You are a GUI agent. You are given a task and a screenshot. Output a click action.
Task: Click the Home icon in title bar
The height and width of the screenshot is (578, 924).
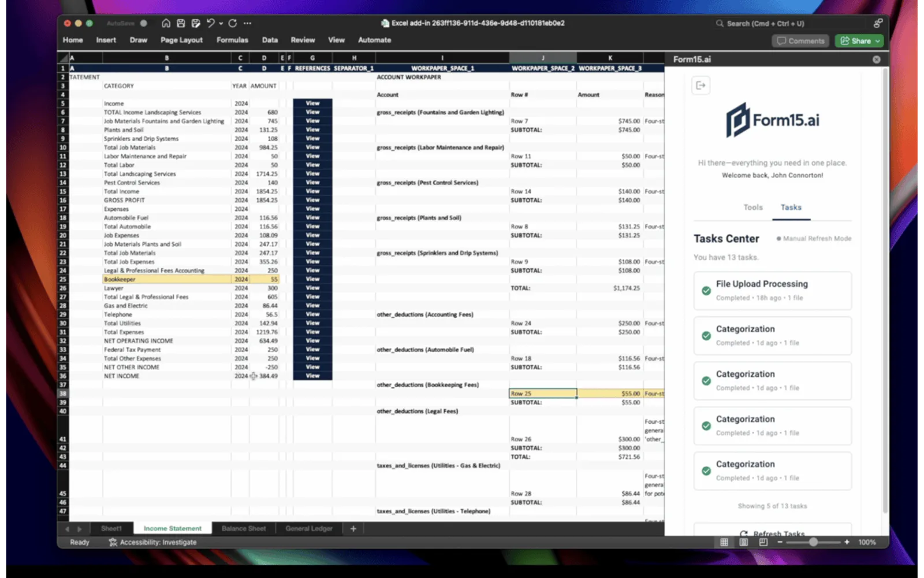166,23
